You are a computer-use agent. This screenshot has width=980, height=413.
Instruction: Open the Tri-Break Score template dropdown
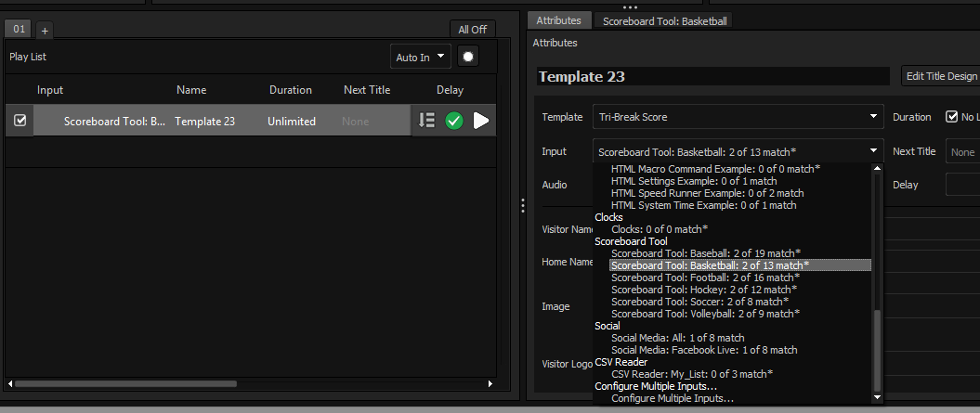pyautogui.click(x=738, y=117)
